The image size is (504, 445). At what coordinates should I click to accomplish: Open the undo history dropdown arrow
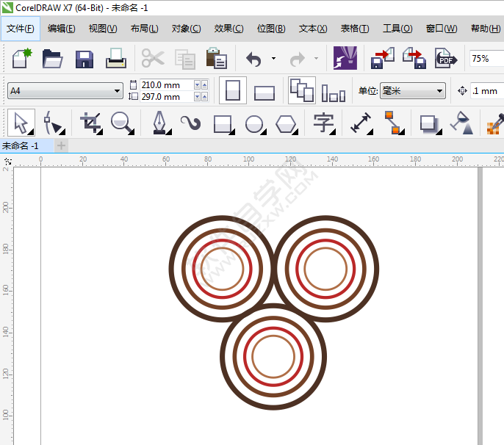coord(273,58)
